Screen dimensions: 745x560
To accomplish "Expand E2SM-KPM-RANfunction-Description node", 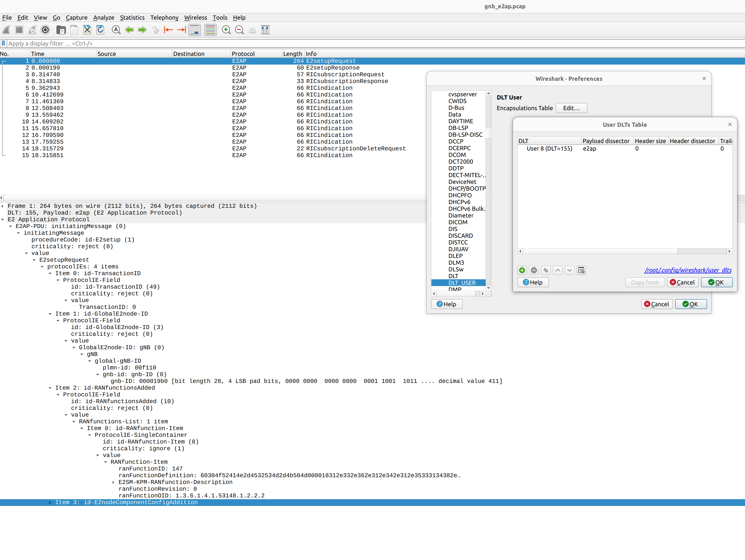I will coord(113,482).
